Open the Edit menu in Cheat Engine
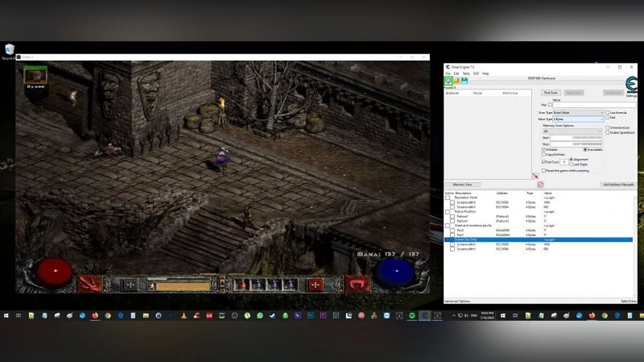The width and height of the screenshot is (644, 362). pyautogui.click(x=455, y=73)
